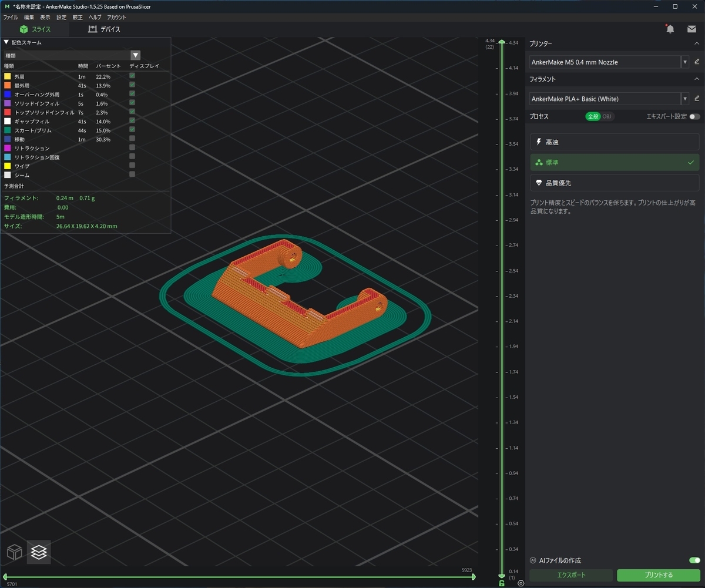
Task: Enable display checkbox for ワイプ
Action: click(132, 165)
